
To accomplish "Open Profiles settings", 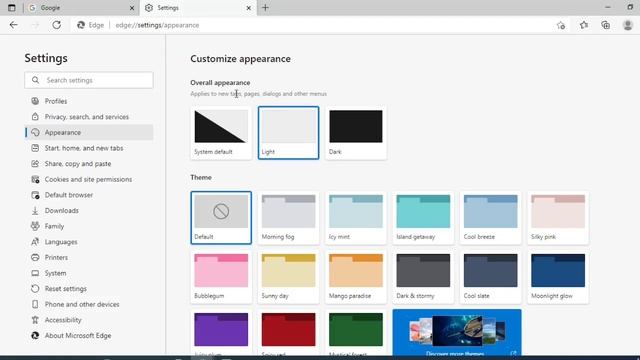I will [x=89, y=101].
